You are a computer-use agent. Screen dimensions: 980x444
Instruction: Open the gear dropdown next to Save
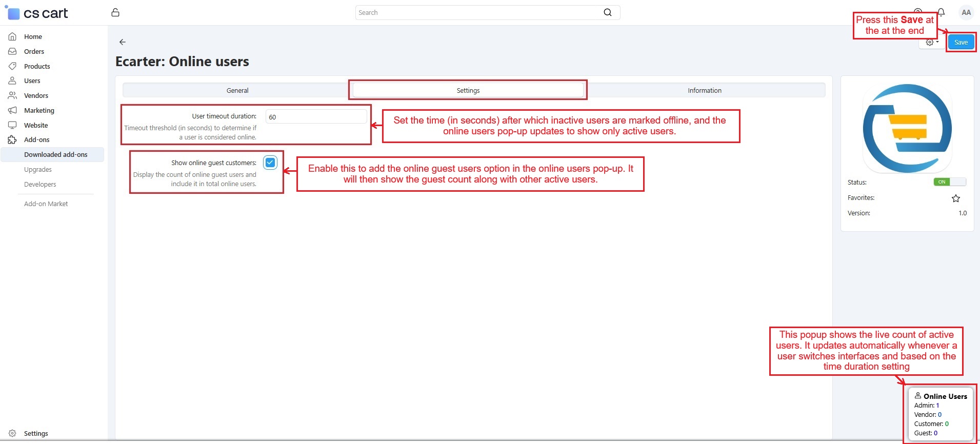pyautogui.click(x=932, y=43)
